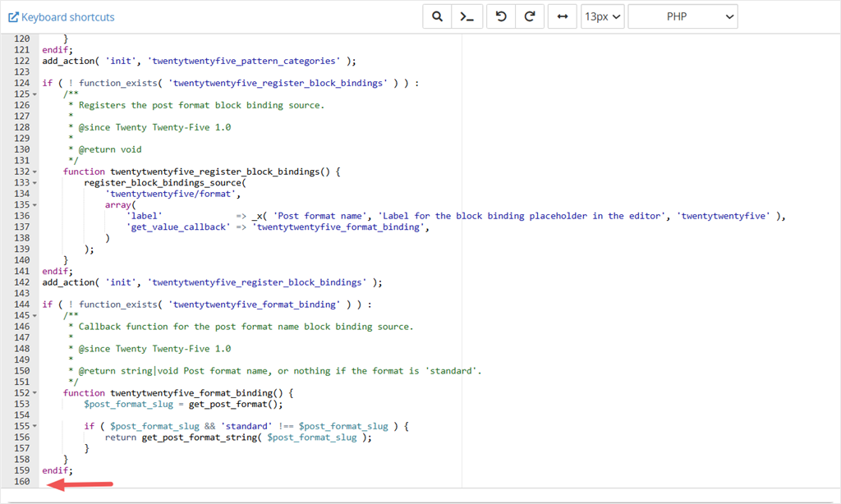Open the PHP language mode dropdown
The height and width of the screenshot is (504, 841).
[682, 16]
